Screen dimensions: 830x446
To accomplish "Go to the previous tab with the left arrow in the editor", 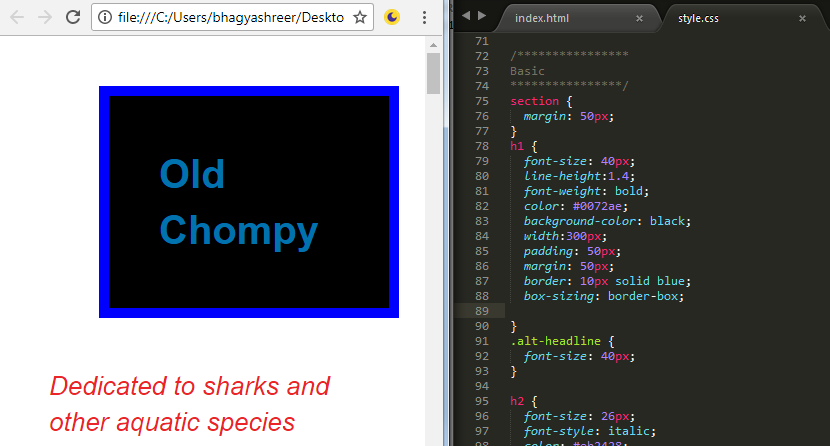I will point(466,16).
